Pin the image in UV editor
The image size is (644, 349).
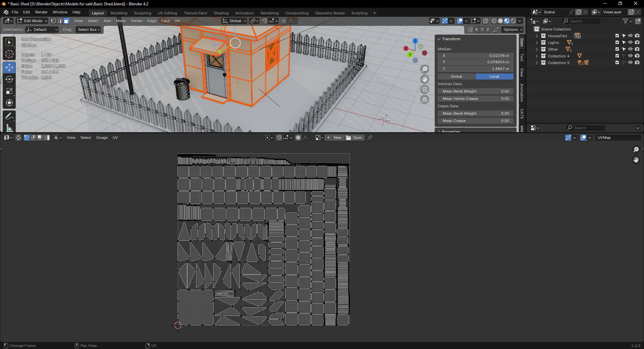pos(370,138)
